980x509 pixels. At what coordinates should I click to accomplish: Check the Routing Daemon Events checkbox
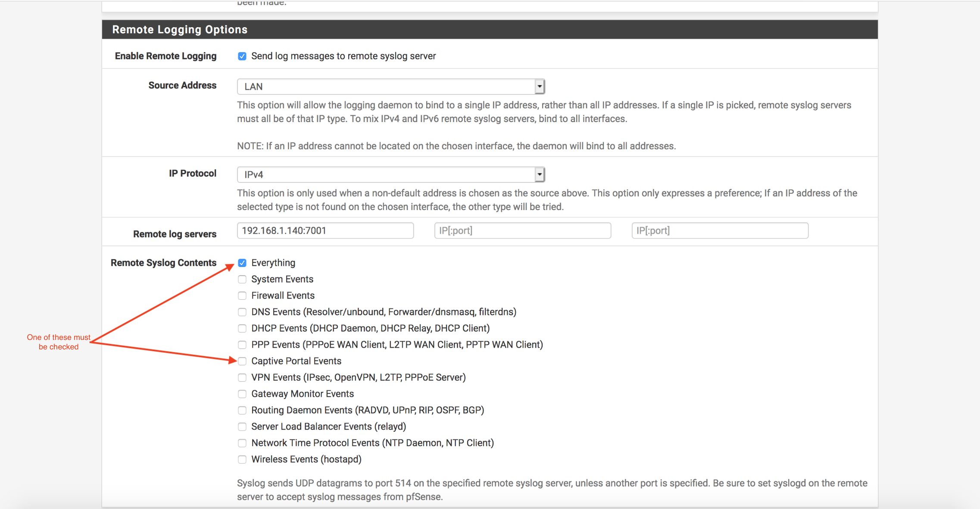tap(242, 410)
